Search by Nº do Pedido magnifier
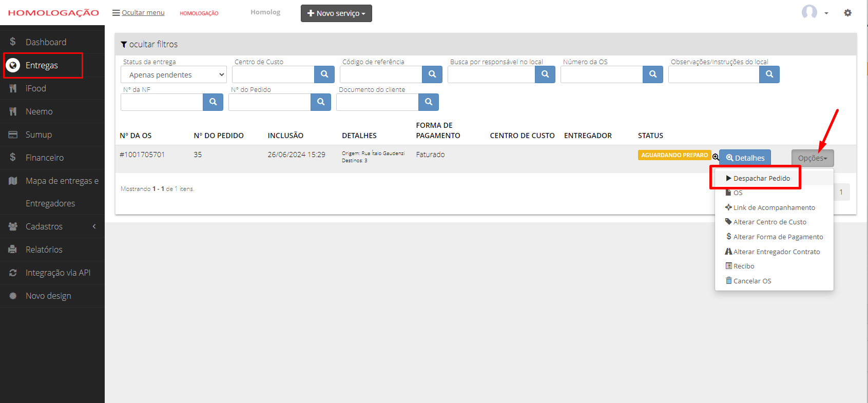The height and width of the screenshot is (403, 868). tap(321, 102)
